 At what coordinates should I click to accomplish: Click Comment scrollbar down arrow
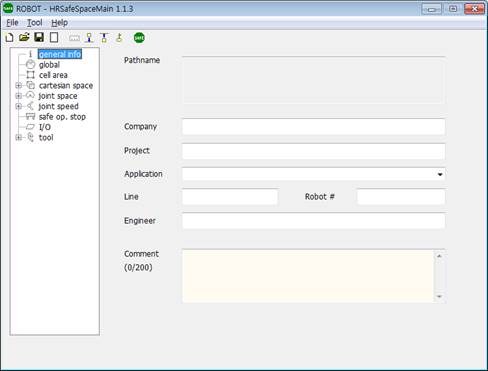439,296
